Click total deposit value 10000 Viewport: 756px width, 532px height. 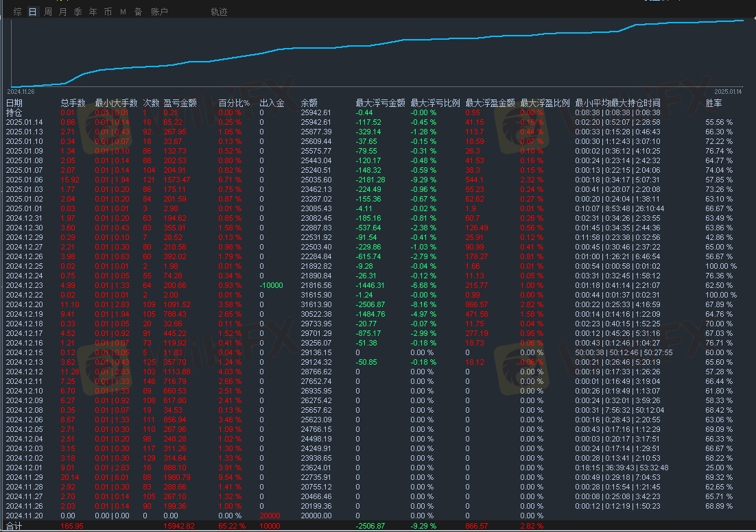click(270, 526)
